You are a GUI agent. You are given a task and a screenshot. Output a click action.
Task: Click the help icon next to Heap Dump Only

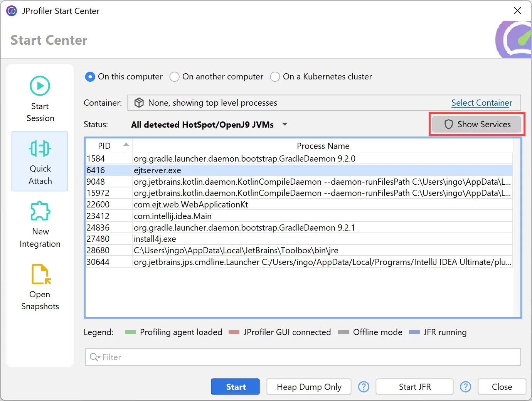click(364, 386)
